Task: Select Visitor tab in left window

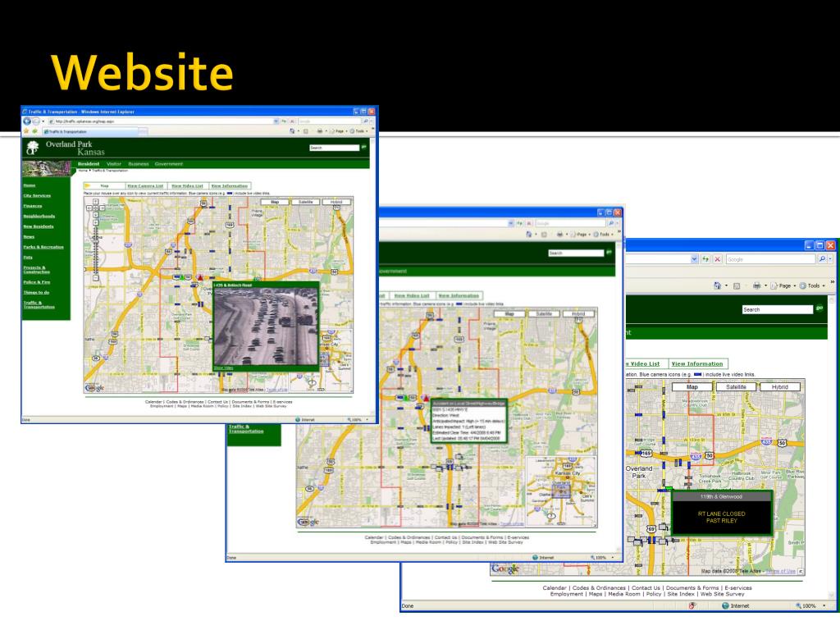Action: 113,164
